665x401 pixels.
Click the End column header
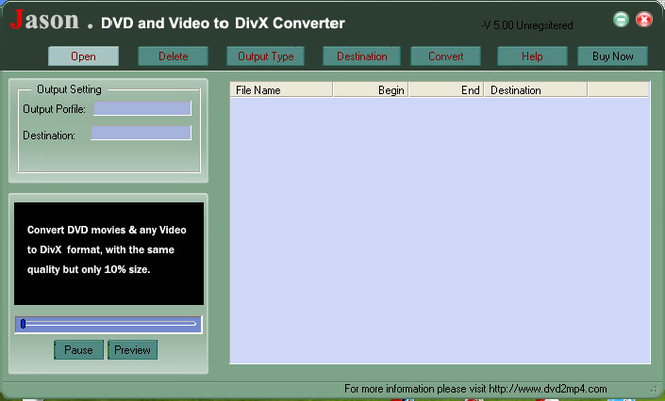pyautogui.click(x=446, y=90)
